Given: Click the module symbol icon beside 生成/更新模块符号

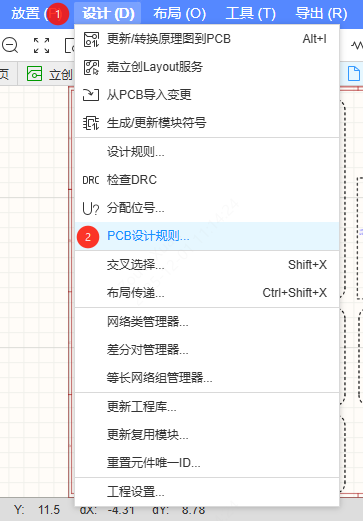Looking at the screenshot, I should pos(91,123).
